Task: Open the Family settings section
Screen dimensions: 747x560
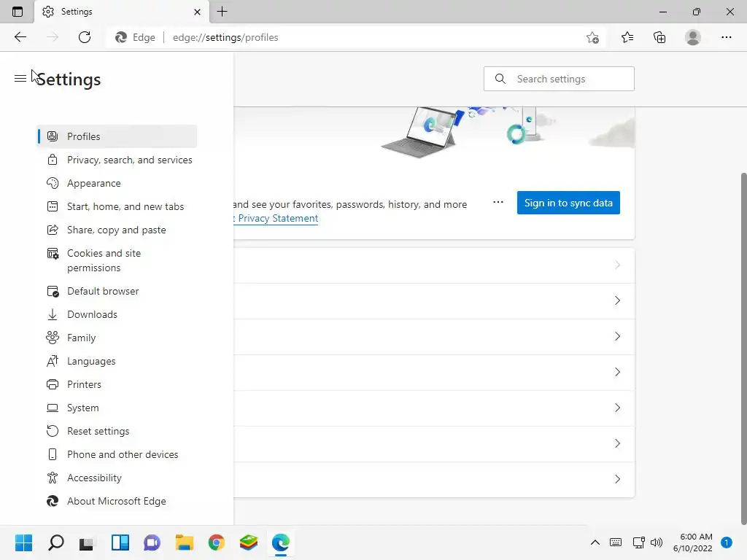Action: 117,338
